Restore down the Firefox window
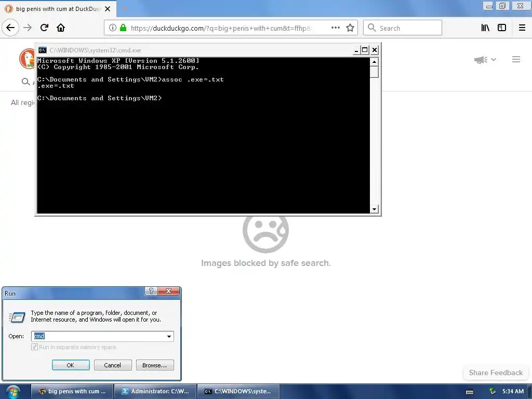532x399 pixels. (502, 6)
